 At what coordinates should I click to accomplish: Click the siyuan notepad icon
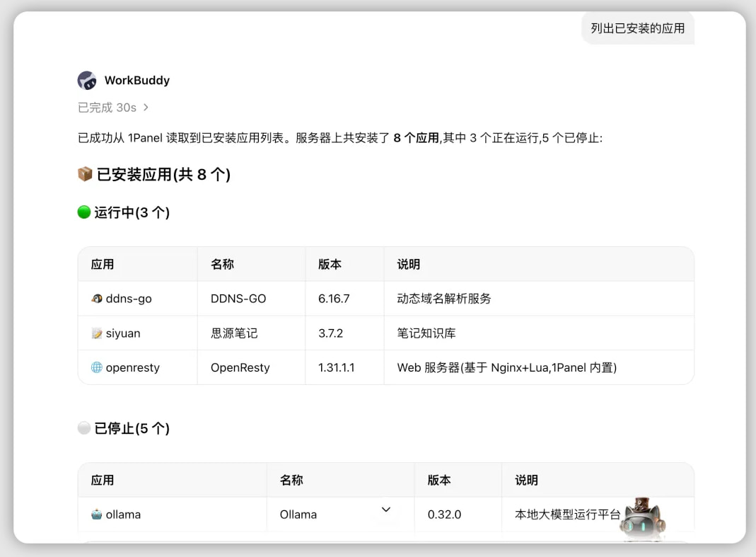pos(96,333)
